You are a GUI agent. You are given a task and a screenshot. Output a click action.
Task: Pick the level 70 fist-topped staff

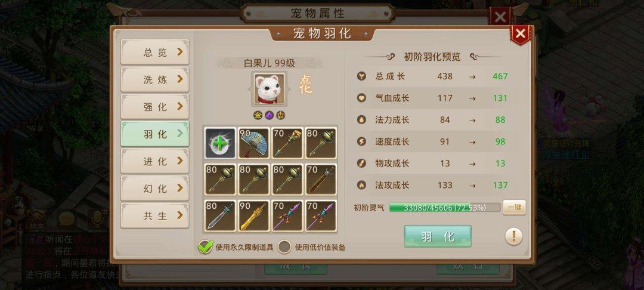pyautogui.click(x=287, y=143)
